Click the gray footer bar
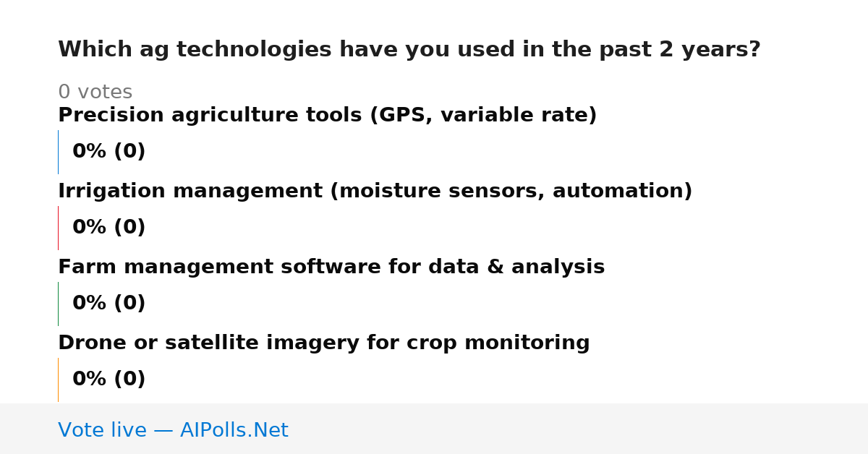Screen dimensions: 868x454 click(434, 429)
